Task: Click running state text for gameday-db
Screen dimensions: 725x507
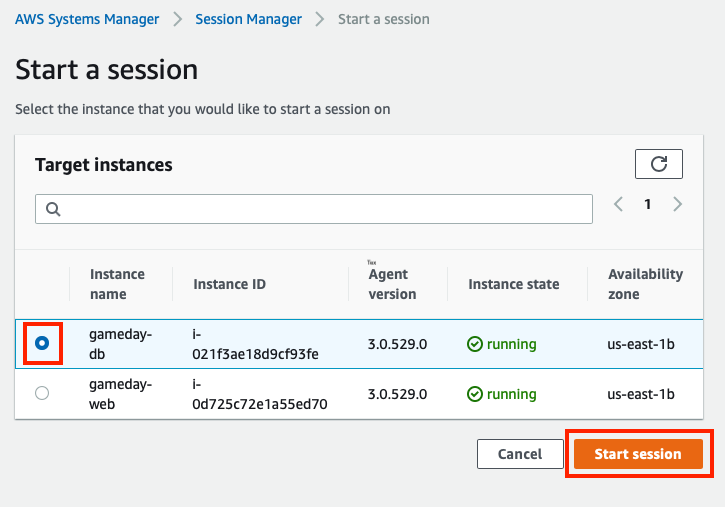Action: tap(511, 344)
